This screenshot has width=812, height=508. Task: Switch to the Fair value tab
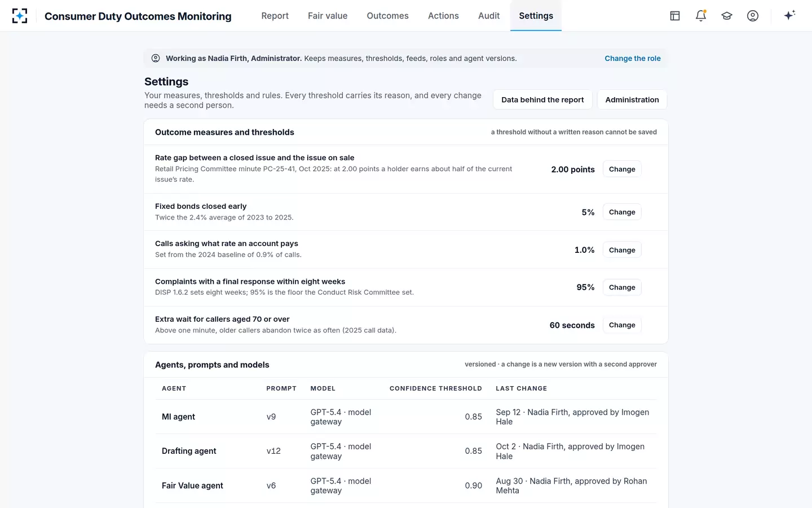[x=328, y=16]
